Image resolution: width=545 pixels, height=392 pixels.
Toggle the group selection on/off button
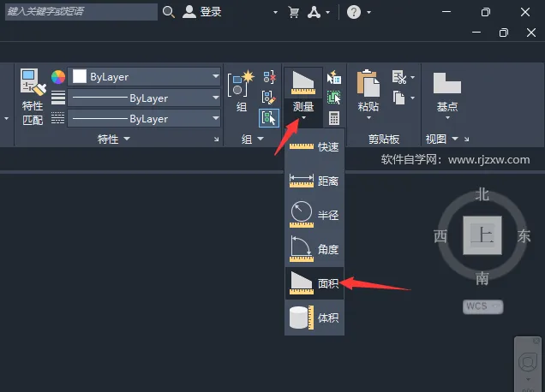(x=269, y=118)
